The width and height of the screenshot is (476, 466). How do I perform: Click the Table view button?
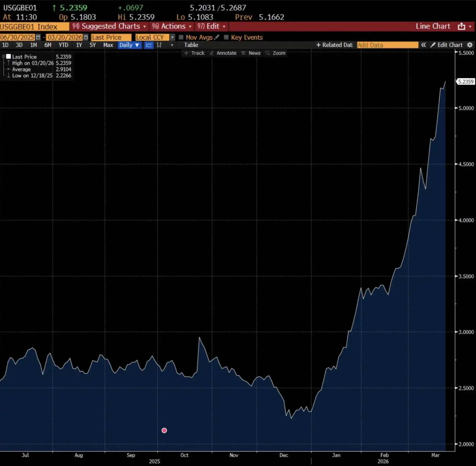191,45
